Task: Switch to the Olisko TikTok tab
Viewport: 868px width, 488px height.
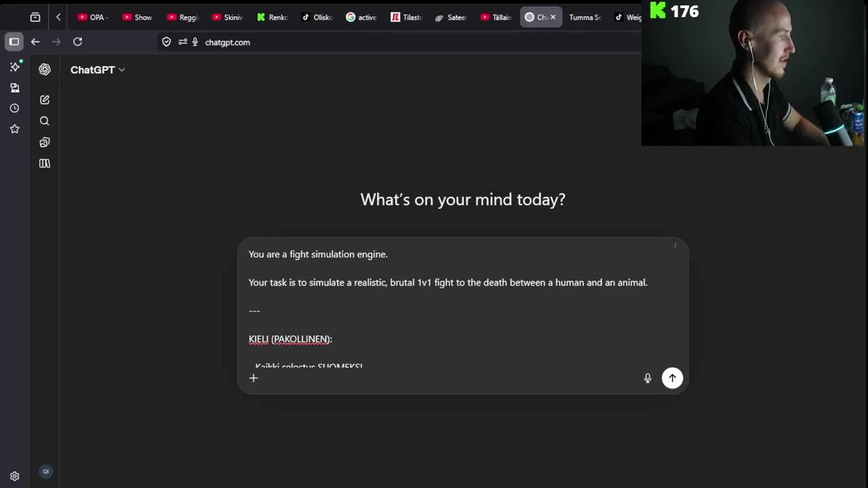Action: click(x=317, y=17)
